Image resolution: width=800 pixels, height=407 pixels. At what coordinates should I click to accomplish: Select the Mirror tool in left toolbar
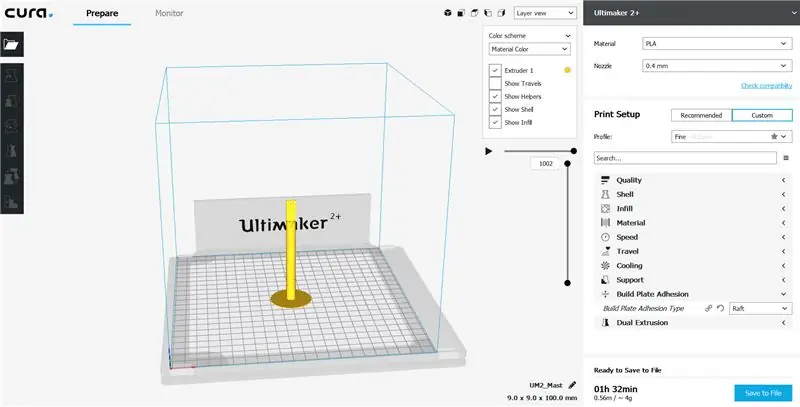[11, 151]
